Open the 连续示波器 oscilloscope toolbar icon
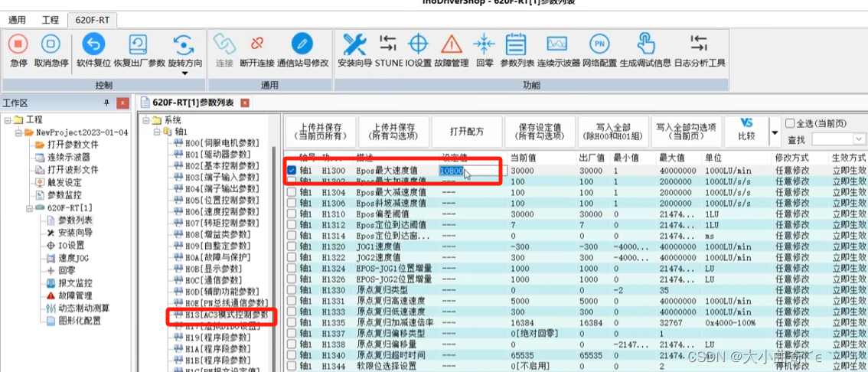The height and width of the screenshot is (372, 868). [557, 44]
